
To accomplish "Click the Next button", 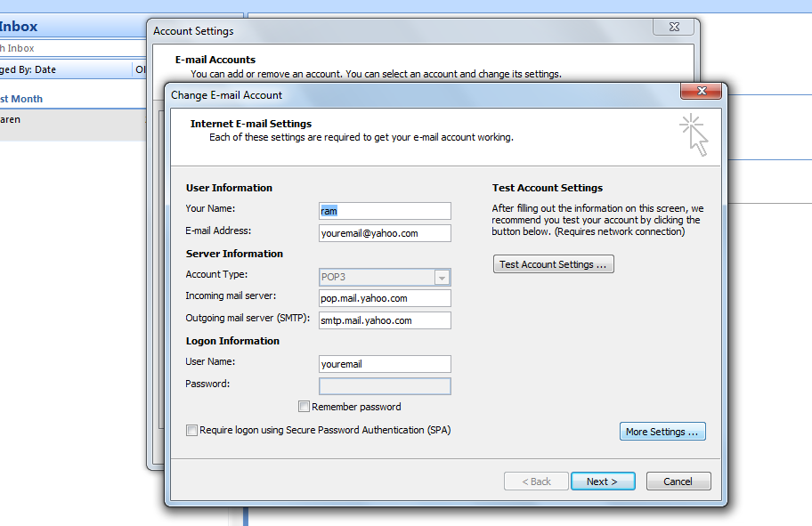I will (602, 481).
